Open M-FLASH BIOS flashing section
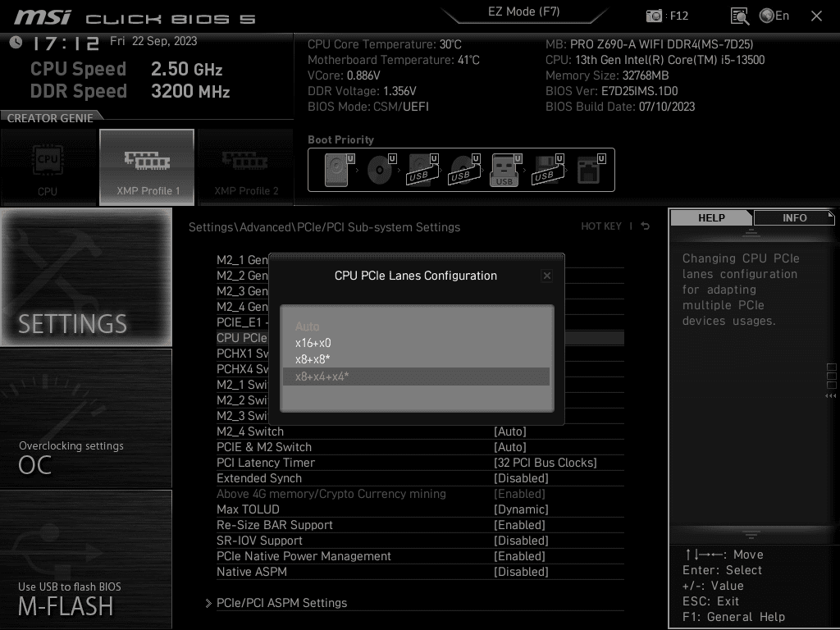The height and width of the screenshot is (630, 840). [x=86, y=559]
